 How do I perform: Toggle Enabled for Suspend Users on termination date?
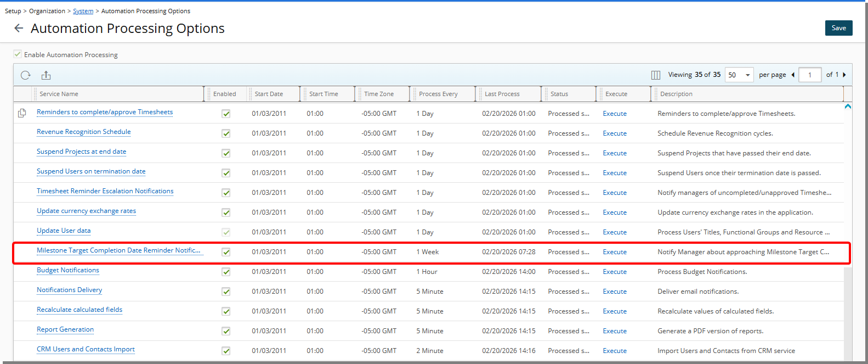click(x=226, y=173)
